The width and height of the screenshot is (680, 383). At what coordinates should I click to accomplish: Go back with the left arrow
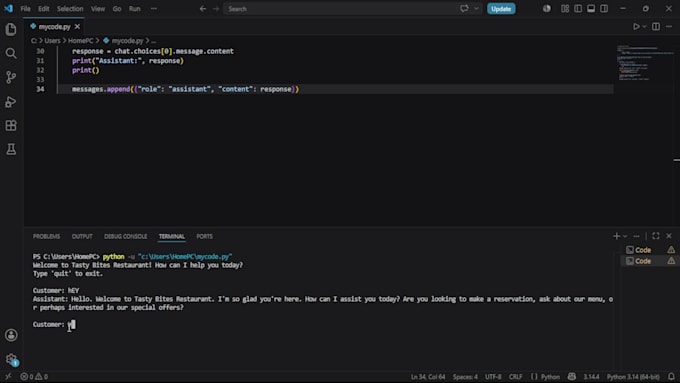point(203,9)
